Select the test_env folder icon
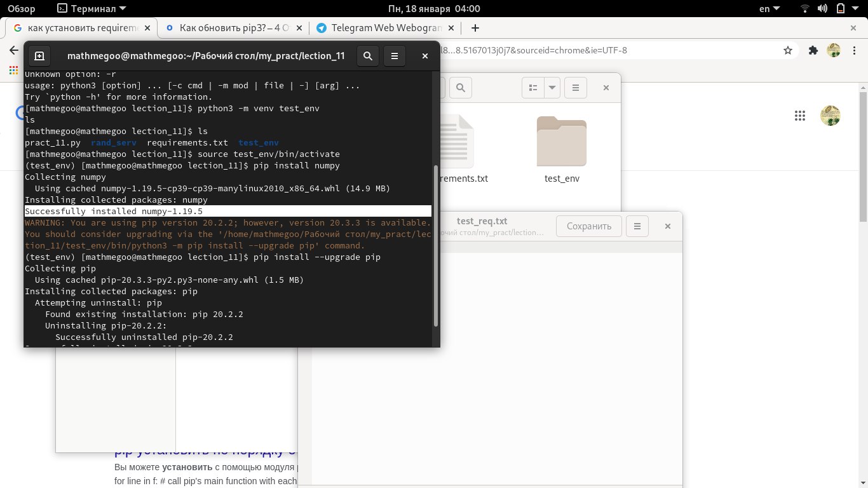 562,141
